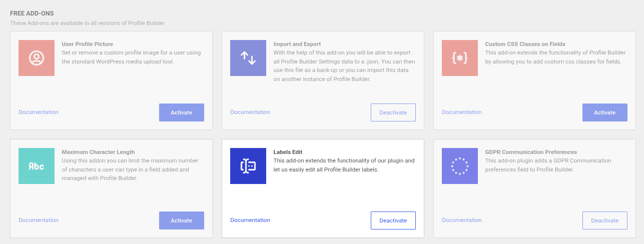Click the User Profile Picture add-on icon
The width and height of the screenshot is (644, 244).
coord(37,58)
